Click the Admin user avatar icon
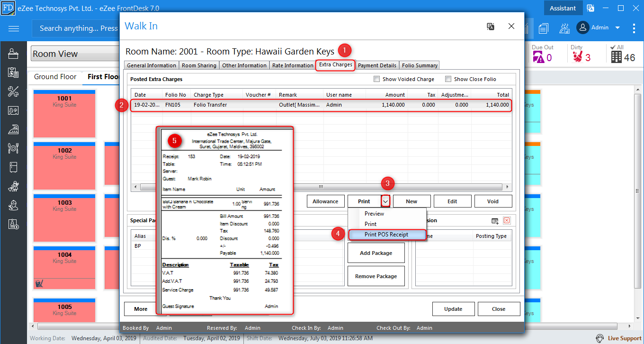Screen dimensions: 644x344 point(582,27)
